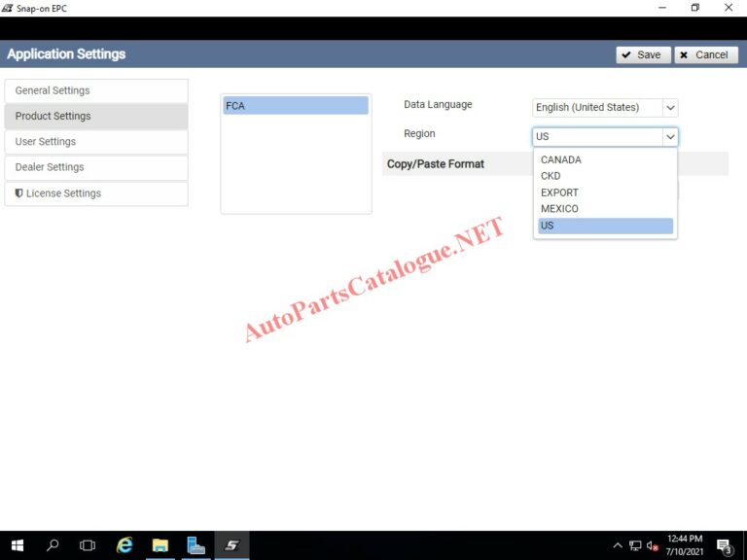Viewport: 747px width, 560px height.
Task: Click network status tray icon
Action: point(635,545)
